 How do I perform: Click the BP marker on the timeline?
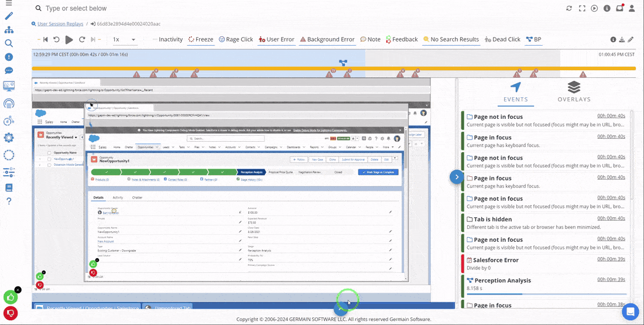click(343, 63)
